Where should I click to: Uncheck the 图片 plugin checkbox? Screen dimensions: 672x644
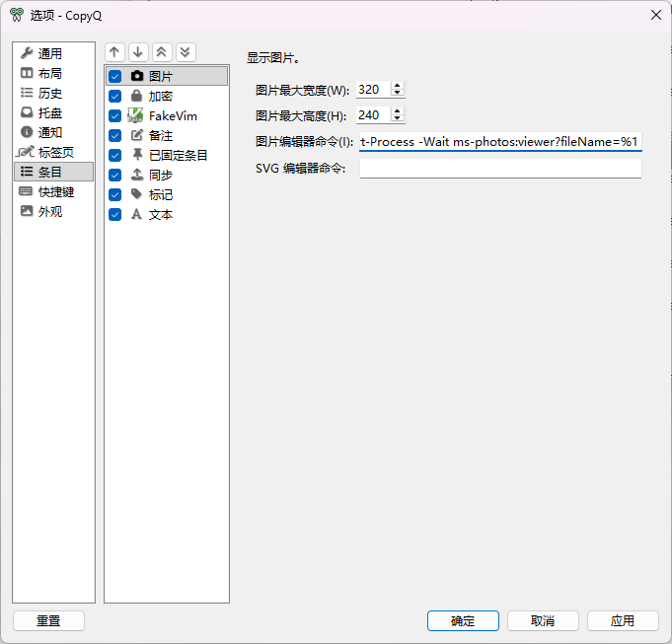pos(114,76)
